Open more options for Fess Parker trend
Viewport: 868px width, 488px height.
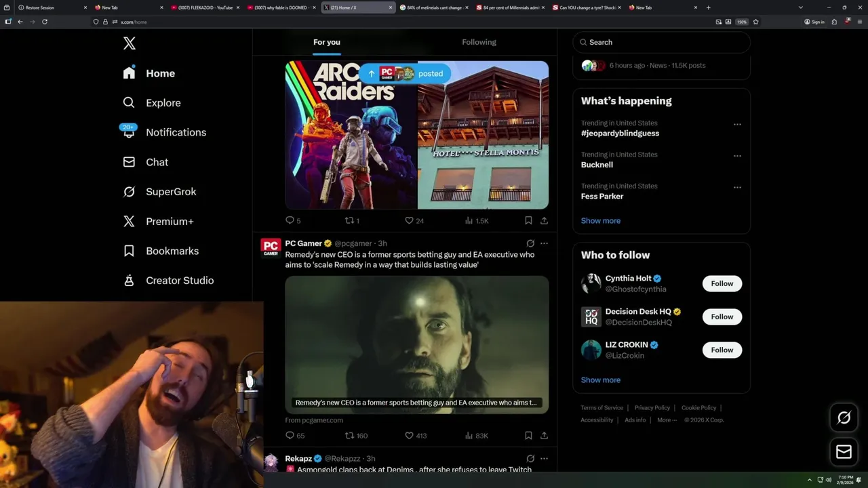click(x=737, y=187)
